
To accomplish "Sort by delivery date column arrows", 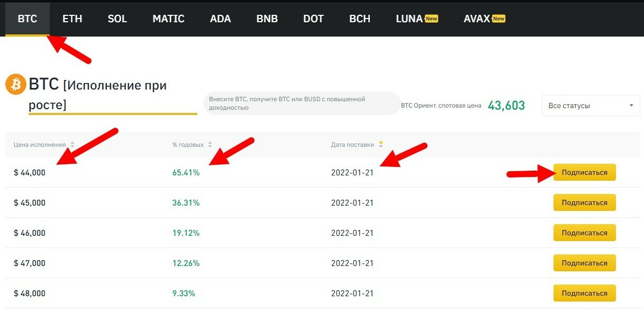I will (380, 145).
